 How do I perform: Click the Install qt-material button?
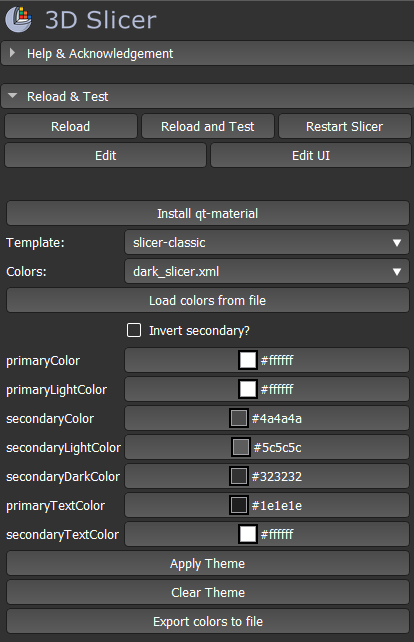click(208, 213)
